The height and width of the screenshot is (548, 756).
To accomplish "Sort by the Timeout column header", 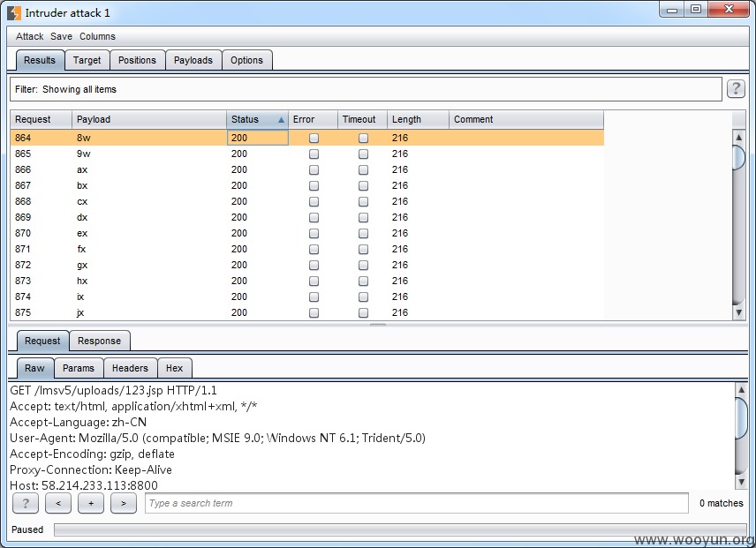I will [363, 119].
